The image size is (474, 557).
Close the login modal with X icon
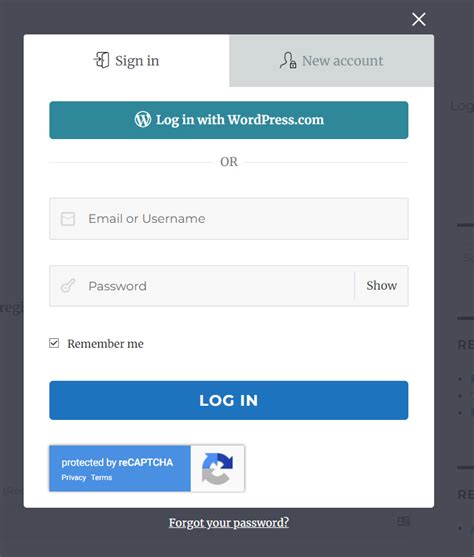click(419, 19)
